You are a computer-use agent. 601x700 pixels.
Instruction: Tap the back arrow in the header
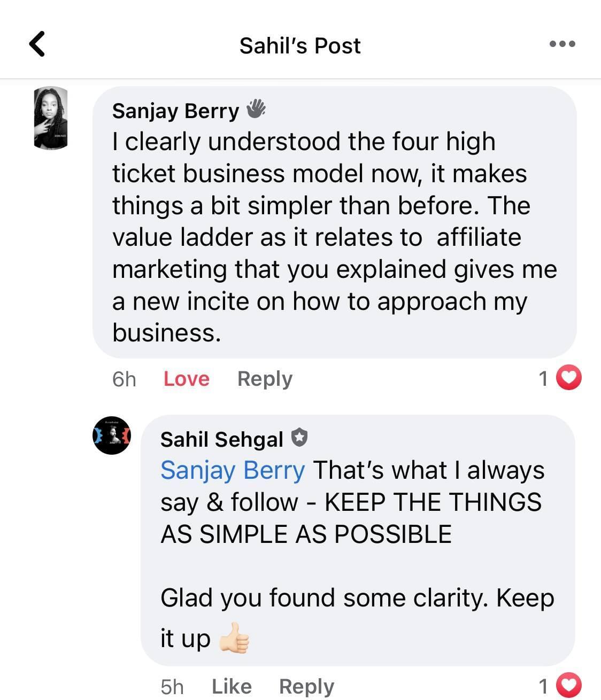pos(37,44)
